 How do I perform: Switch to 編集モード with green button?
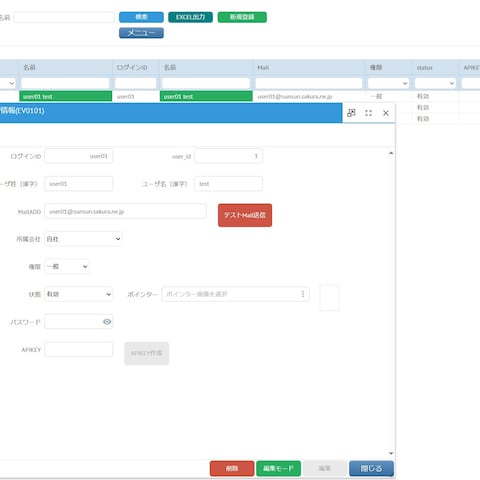[x=278, y=469]
